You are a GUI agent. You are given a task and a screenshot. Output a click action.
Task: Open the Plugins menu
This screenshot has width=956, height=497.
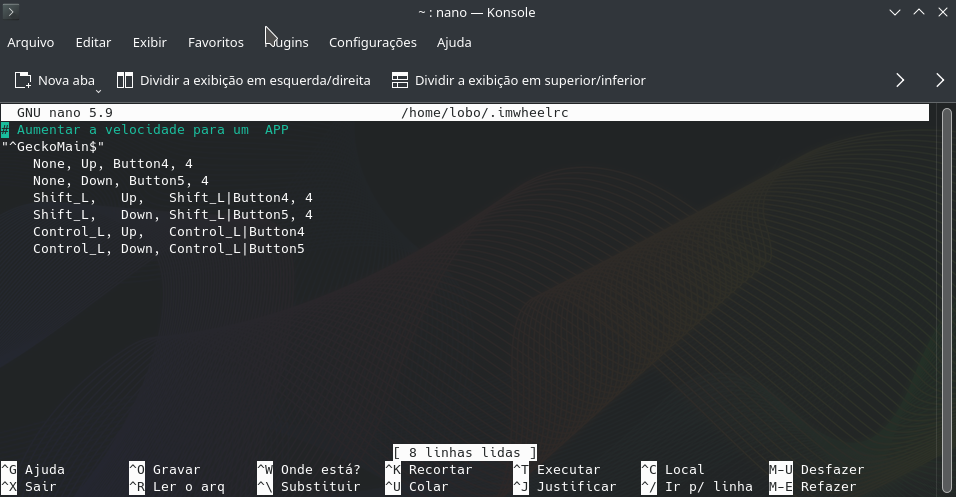coord(287,43)
